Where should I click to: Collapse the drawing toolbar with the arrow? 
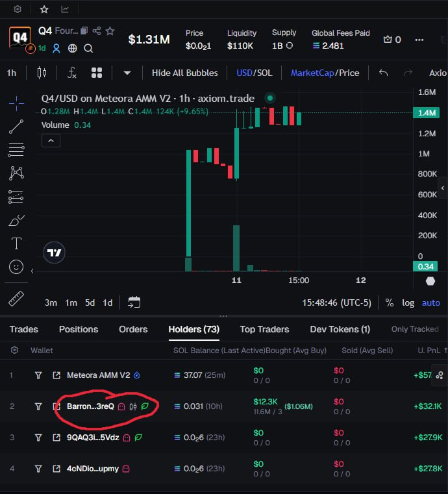(x=32, y=271)
